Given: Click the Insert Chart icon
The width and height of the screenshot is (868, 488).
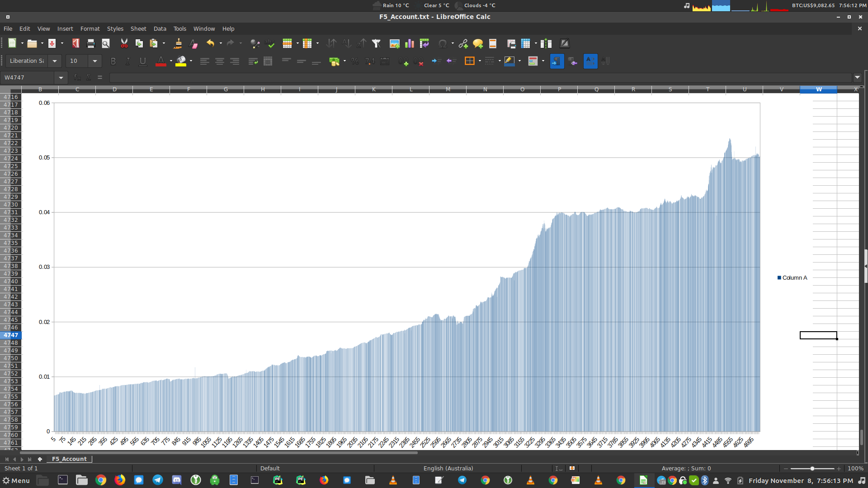Looking at the screenshot, I should coord(410,43).
